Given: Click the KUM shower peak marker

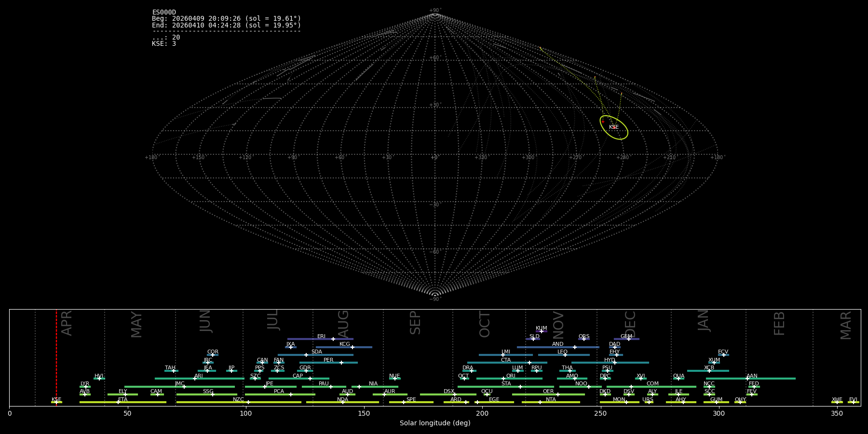Looking at the screenshot, I should pyautogui.click(x=542, y=331).
